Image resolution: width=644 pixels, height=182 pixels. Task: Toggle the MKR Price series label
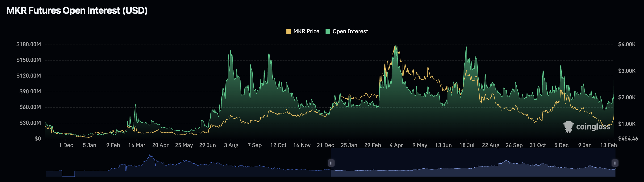306,32
